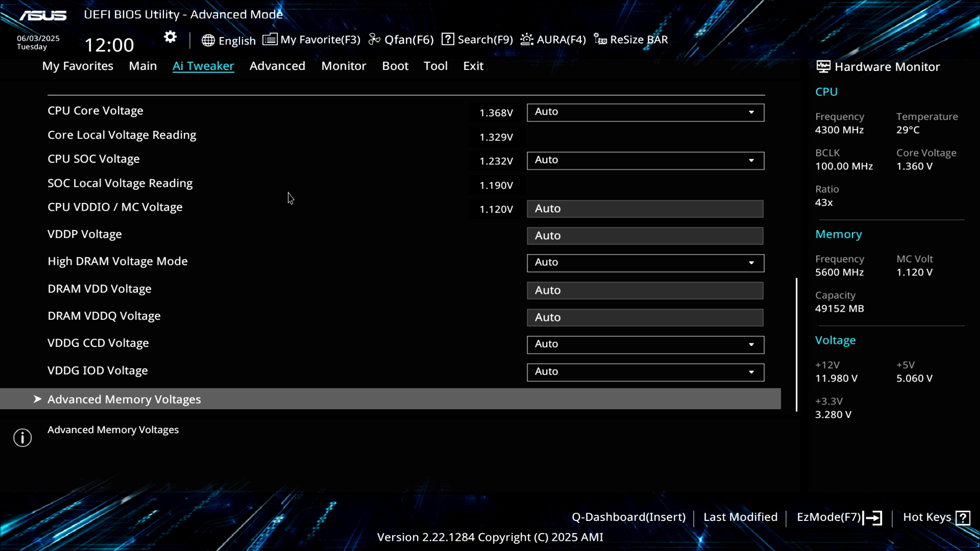The height and width of the screenshot is (551, 980).
Task: Click the globe language icon
Action: pyautogui.click(x=208, y=40)
